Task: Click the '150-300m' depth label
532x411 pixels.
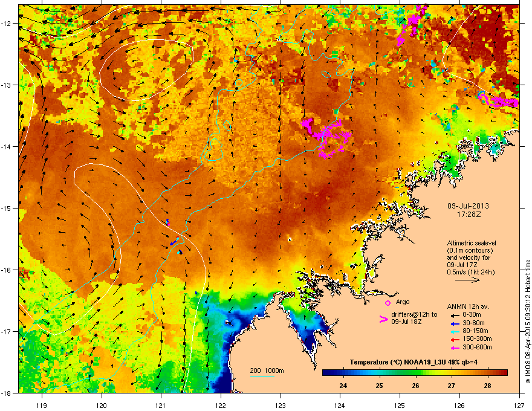Action: click(x=477, y=338)
